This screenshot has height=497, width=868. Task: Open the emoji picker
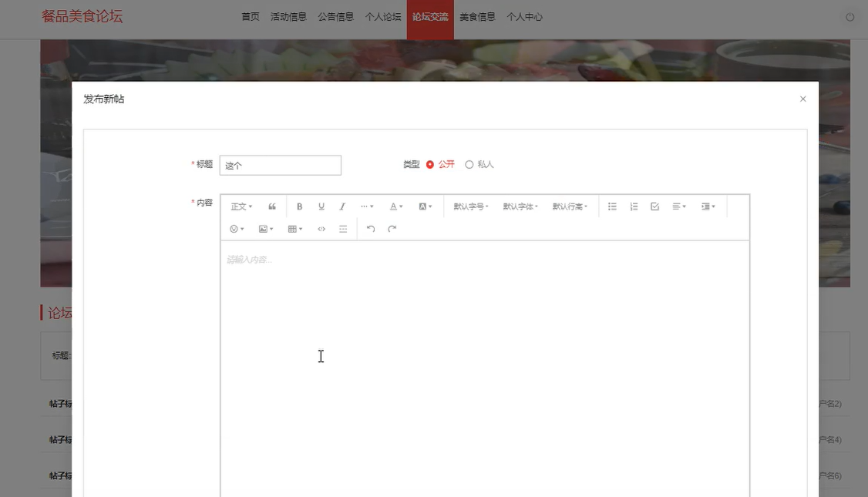click(237, 229)
